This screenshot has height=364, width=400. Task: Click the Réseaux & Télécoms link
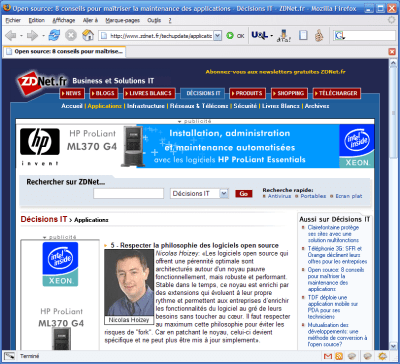[x=199, y=106]
